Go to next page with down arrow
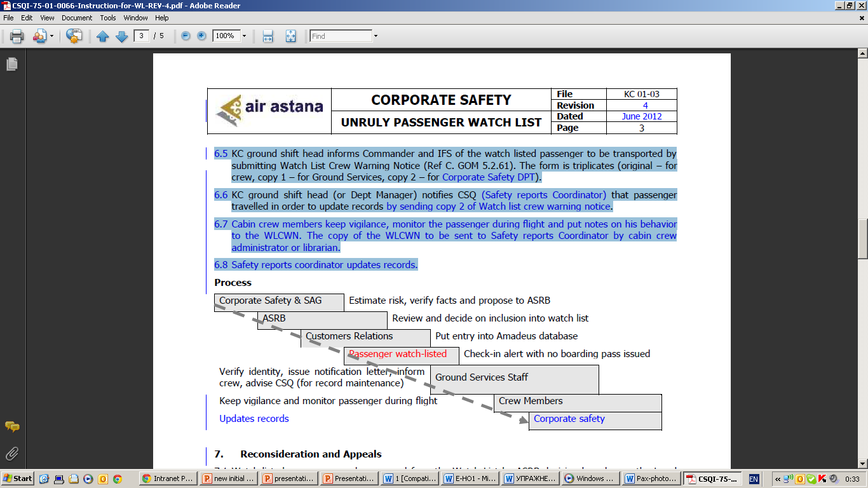 [121, 36]
